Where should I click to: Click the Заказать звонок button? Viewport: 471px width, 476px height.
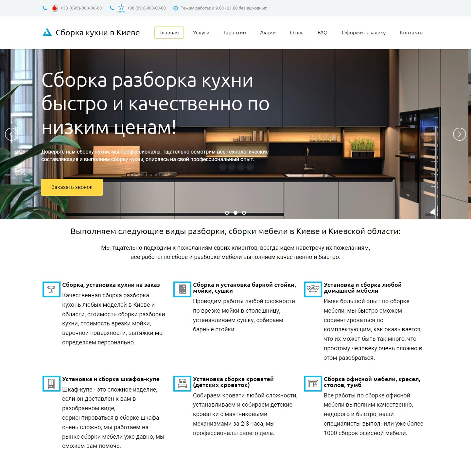point(72,187)
